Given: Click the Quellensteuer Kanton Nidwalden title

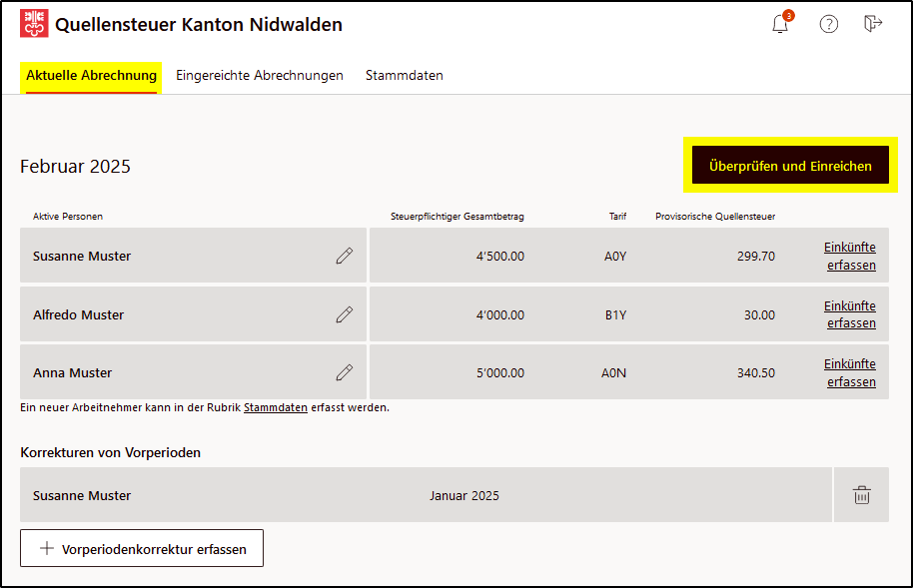Looking at the screenshot, I should pos(199,24).
